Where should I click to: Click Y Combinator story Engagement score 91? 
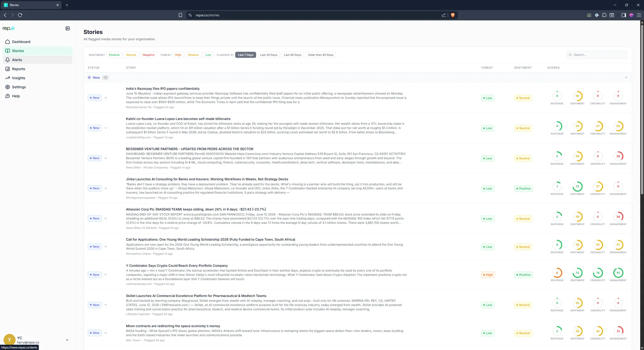click(618, 273)
